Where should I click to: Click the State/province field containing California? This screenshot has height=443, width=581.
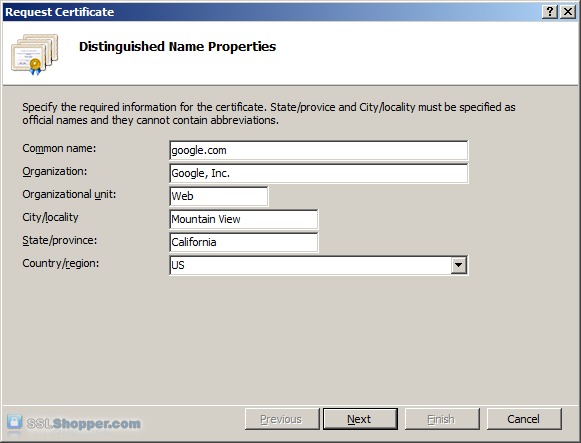click(x=244, y=242)
